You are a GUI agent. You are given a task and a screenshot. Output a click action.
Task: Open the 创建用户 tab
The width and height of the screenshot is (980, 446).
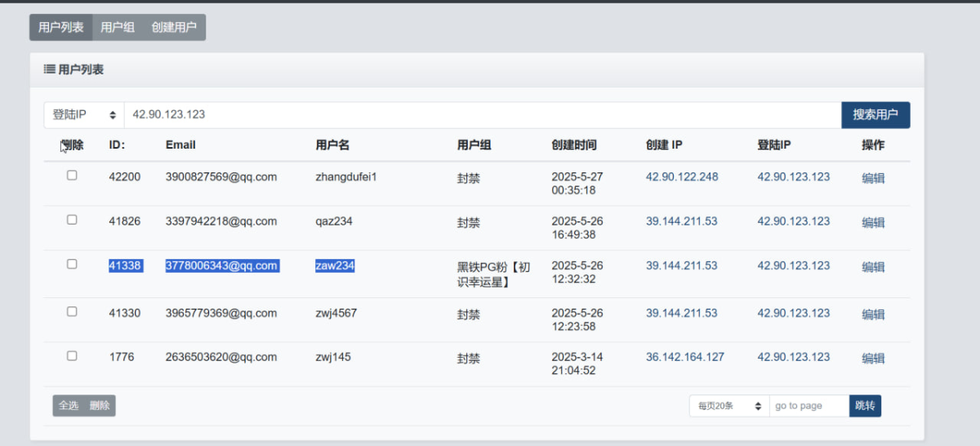174,27
